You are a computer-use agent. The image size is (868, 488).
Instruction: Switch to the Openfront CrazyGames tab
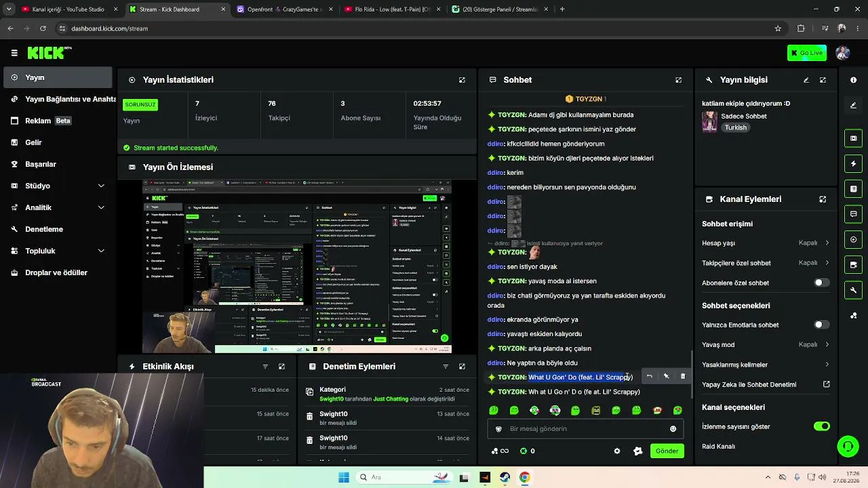[285, 9]
